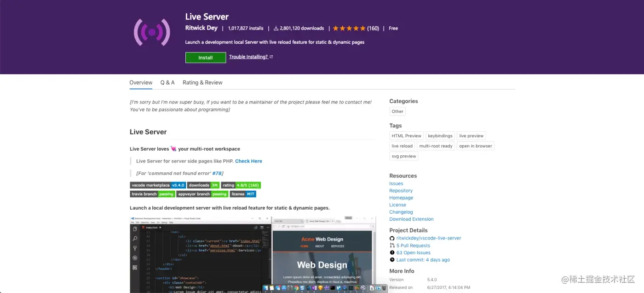Click the Live Server demo screenshot image
Screen dimensions: 644x293
click(x=253, y=254)
